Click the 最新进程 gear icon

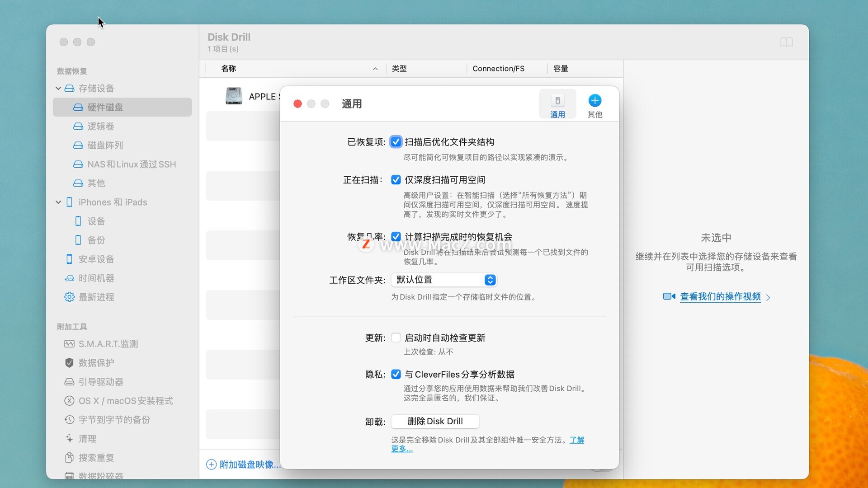(69, 297)
